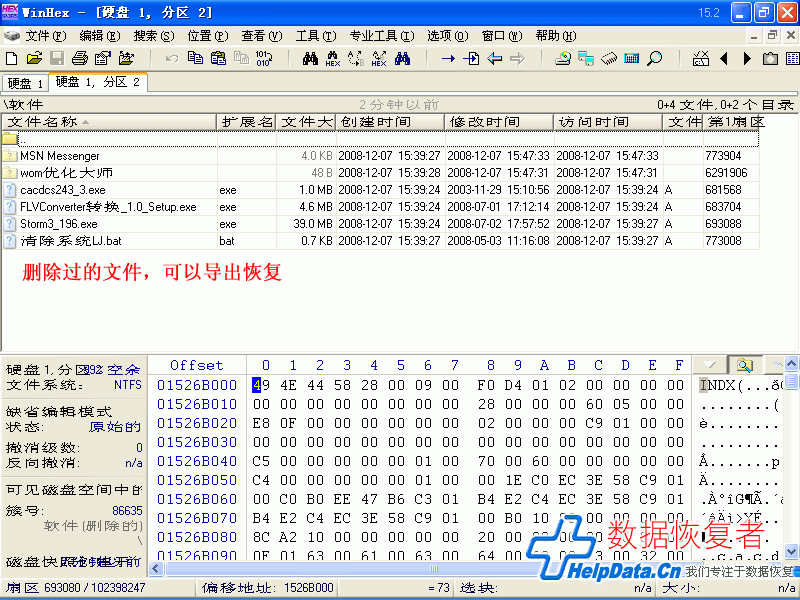This screenshot has height=600, width=800.
Task: Click the Undo arrow icon
Action: pyautogui.click(x=172, y=59)
